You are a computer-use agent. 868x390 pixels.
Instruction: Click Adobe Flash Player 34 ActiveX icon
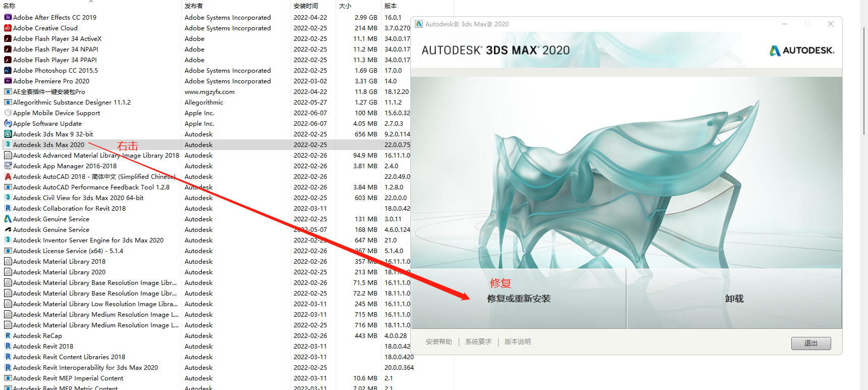click(x=8, y=38)
